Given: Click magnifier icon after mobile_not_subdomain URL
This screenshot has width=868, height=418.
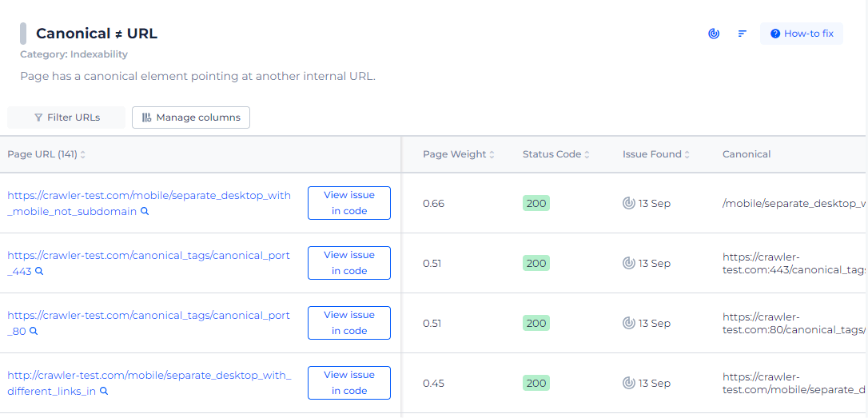Looking at the screenshot, I should (x=145, y=211).
